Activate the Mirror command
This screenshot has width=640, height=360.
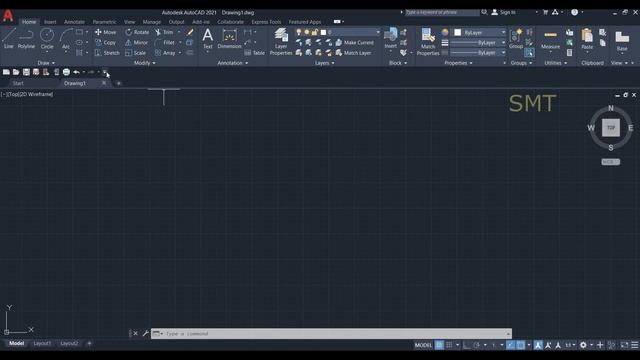(137, 42)
